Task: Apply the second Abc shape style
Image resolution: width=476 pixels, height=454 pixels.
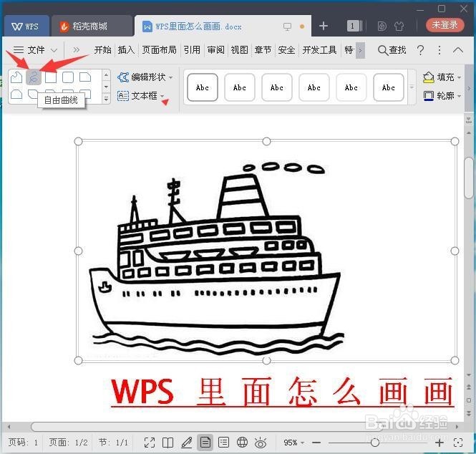Action: click(x=240, y=87)
